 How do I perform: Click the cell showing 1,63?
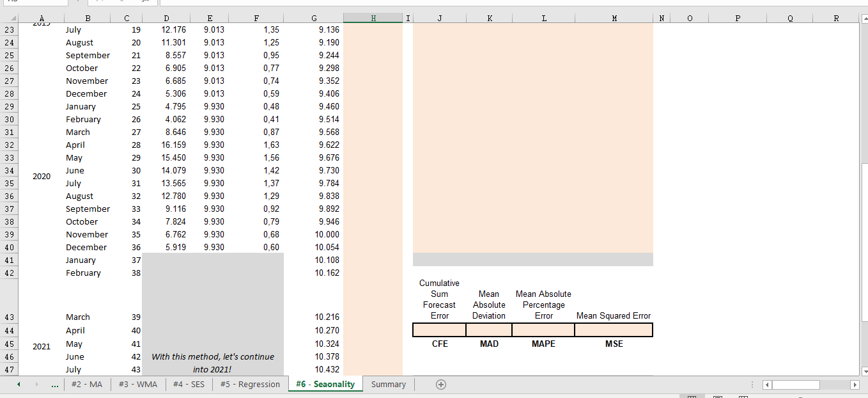(257, 145)
